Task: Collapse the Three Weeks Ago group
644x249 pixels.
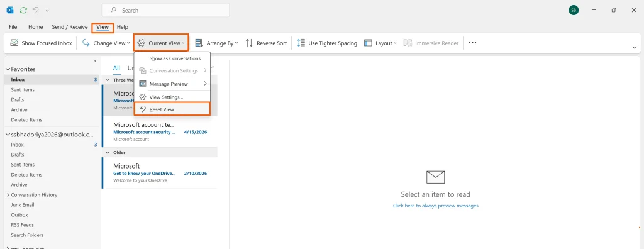Action: click(108, 80)
